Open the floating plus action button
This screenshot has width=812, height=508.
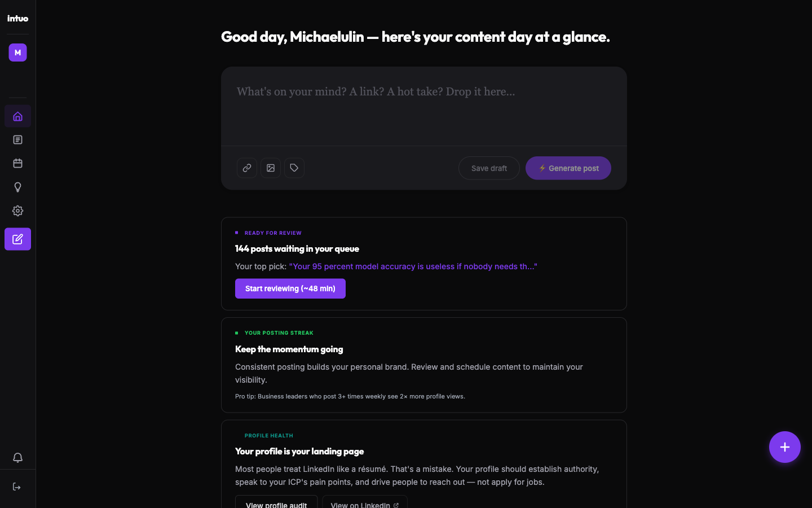784,447
